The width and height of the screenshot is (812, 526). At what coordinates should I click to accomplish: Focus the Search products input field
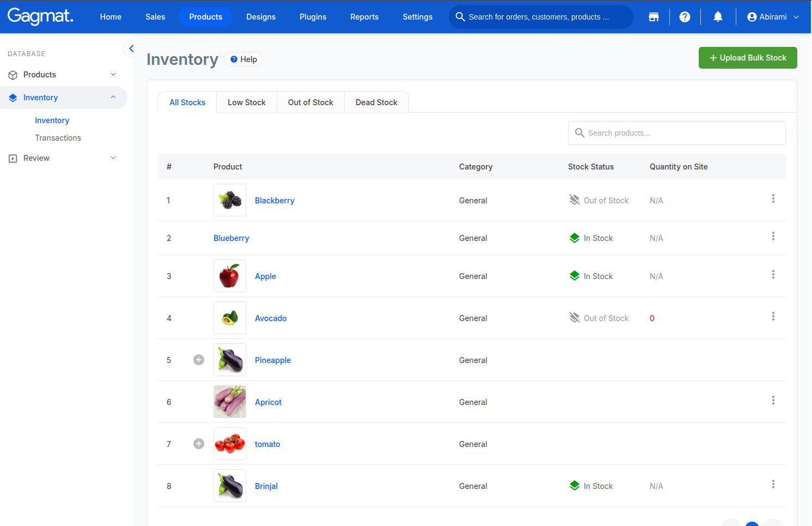tap(676, 133)
